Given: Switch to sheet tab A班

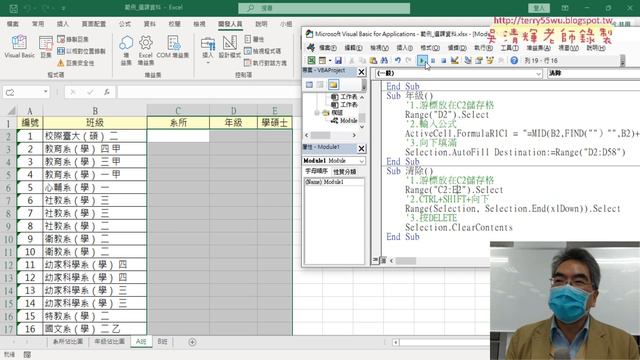Looking at the screenshot, I should coord(141,342).
